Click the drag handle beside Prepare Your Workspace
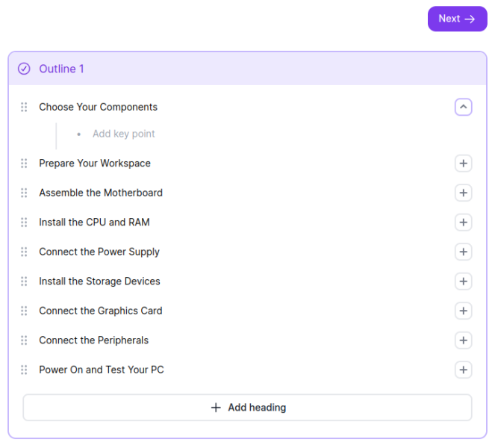The width and height of the screenshot is (495, 448). coord(24,164)
